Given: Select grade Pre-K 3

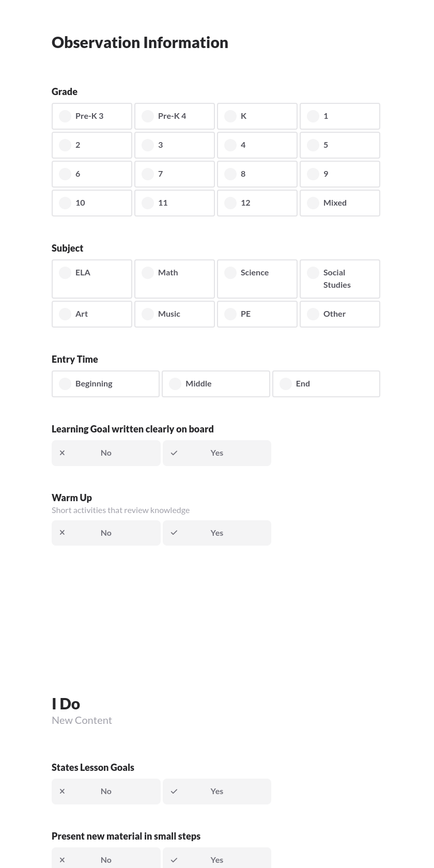Looking at the screenshot, I should click(91, 116).
